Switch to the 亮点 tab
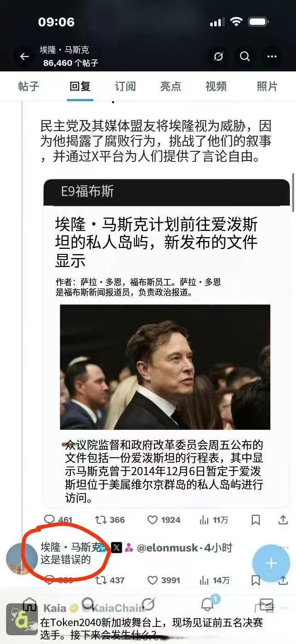 171,86
